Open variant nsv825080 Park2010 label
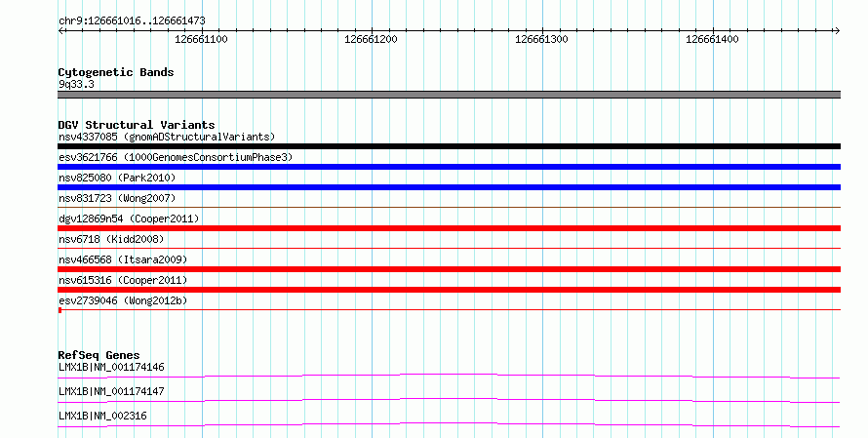Viewport: 868px width, 438px height. 117,178
